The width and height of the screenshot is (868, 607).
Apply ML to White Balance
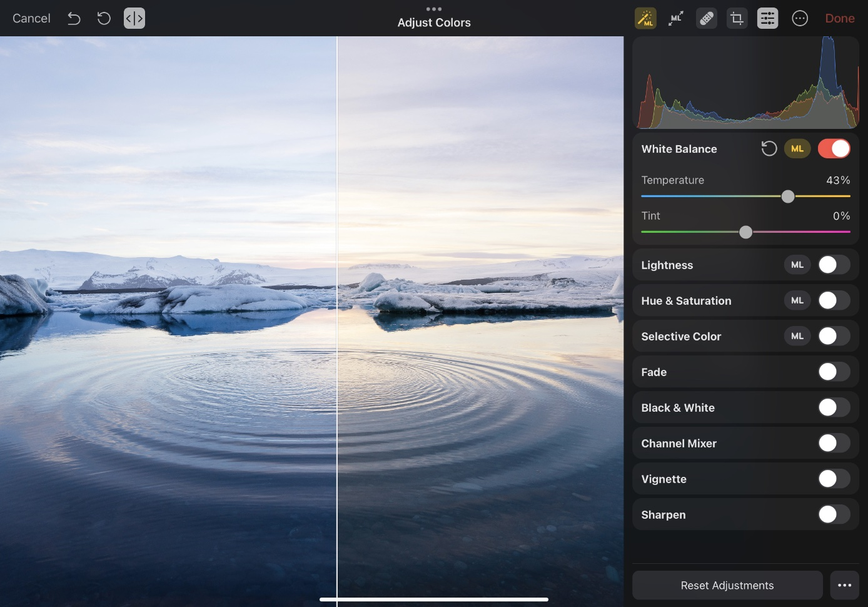[x=797, y=148]
